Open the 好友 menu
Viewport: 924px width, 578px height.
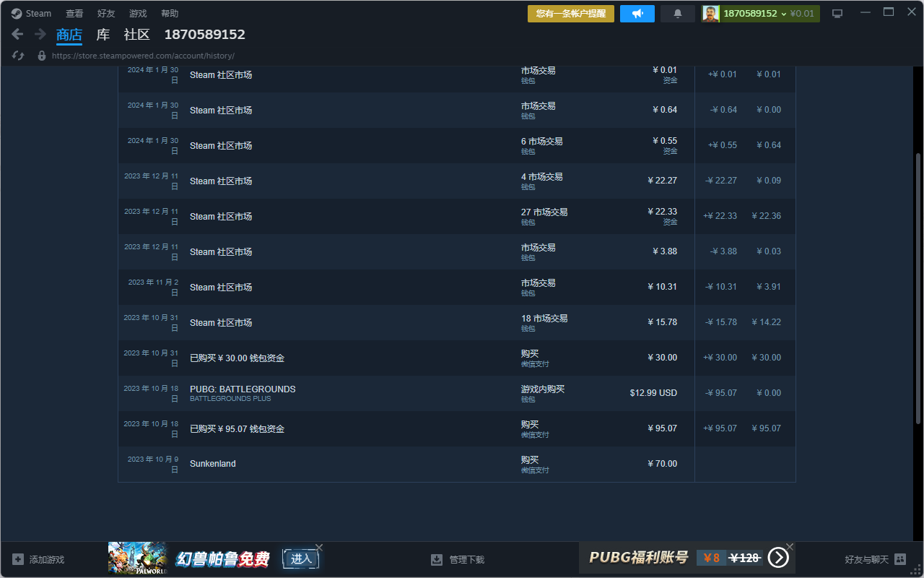(106, 14)
